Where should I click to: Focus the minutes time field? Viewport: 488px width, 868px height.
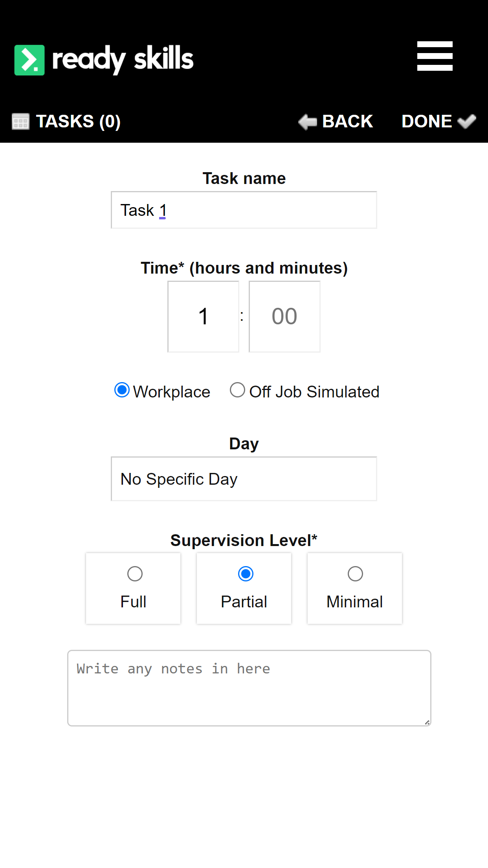pos(284,316)
